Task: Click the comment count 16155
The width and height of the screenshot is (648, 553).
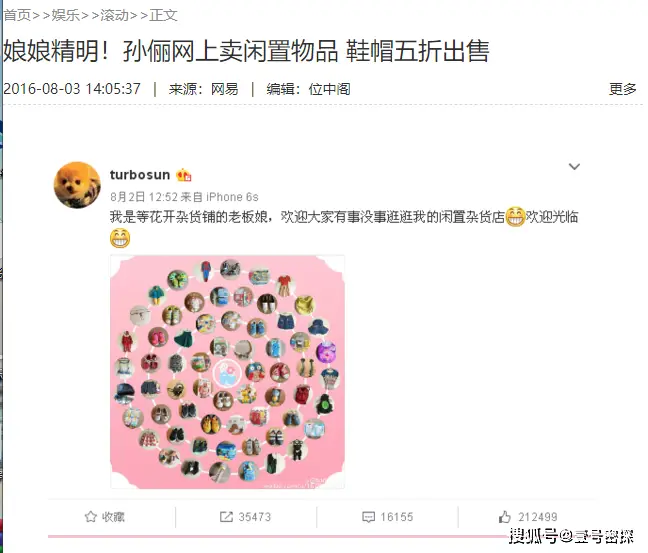Action: (397, 517)
